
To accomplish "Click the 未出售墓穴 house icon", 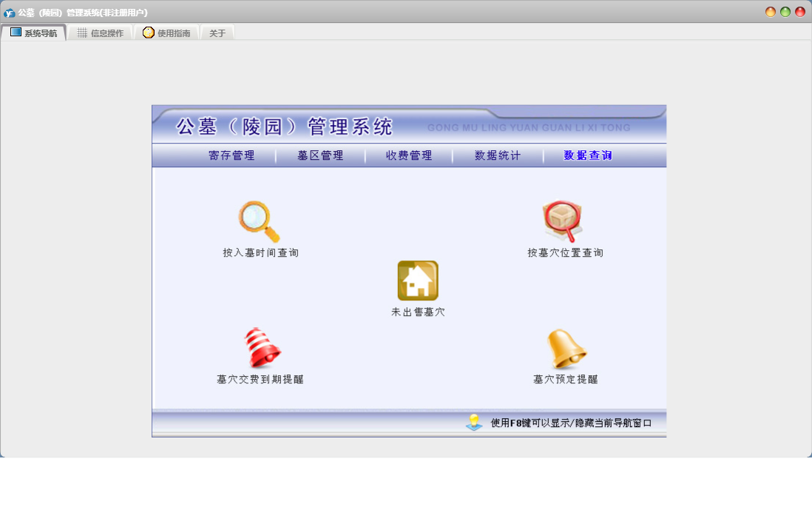I will (418, 281).
